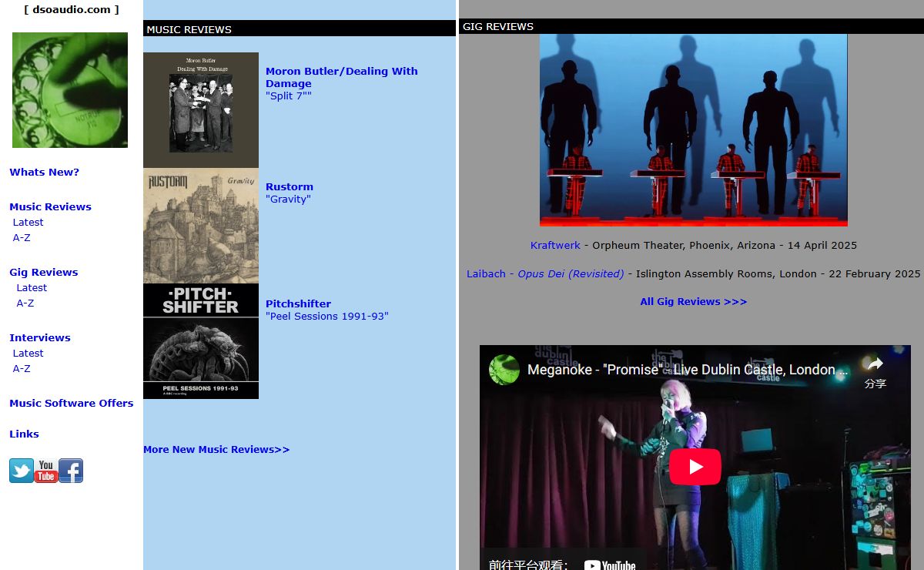This screenshot has height=570, width=924.
Task: Open Music Reviews section
Action: coord(50,206)
